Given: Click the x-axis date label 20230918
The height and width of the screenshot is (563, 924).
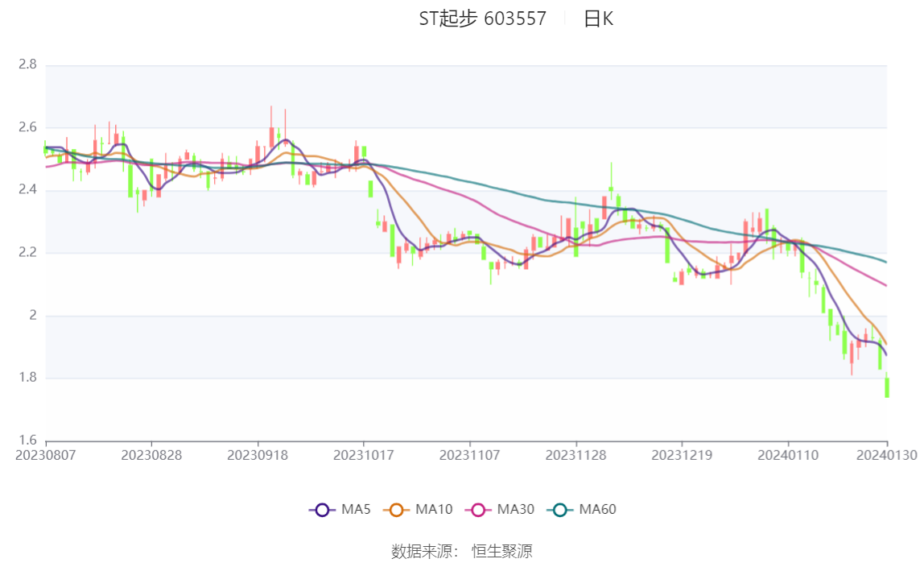Looking at the screenshot, I should tap(258, 456).
